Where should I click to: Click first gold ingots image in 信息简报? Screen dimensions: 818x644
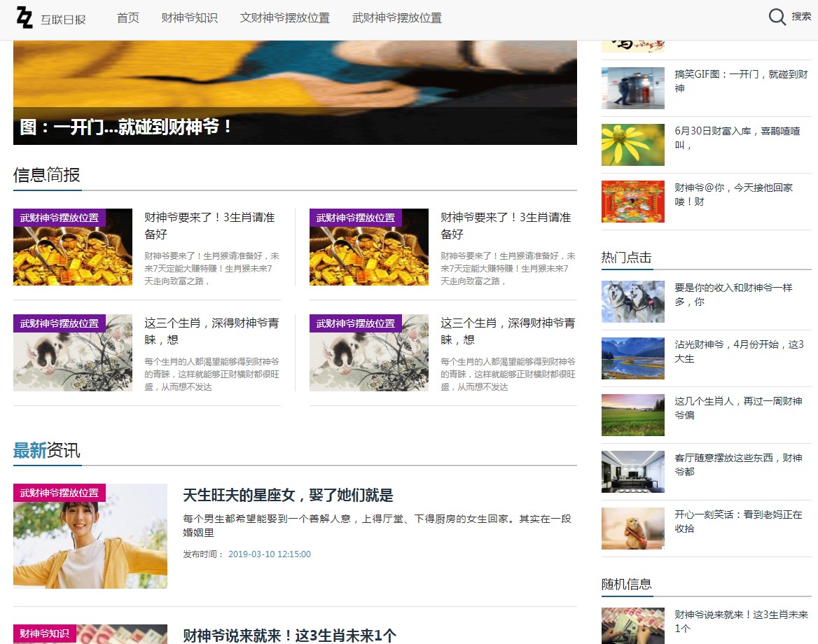(73, 247)
